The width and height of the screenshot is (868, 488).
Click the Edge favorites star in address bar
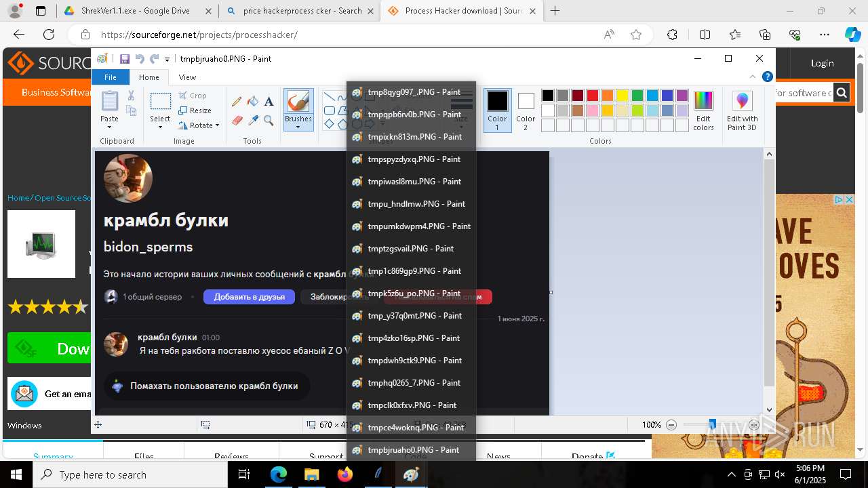coord(635,35)
